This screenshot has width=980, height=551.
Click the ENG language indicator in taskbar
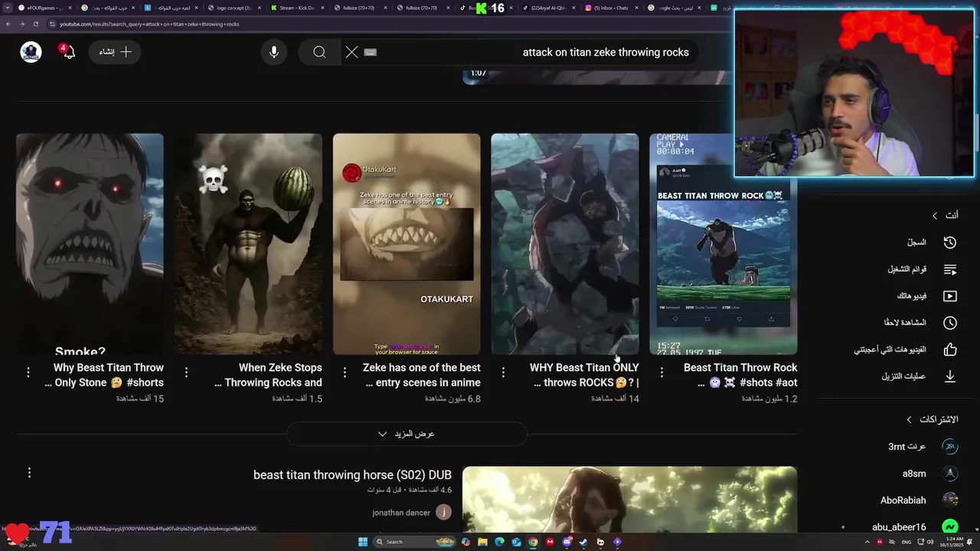pos(907,542)
